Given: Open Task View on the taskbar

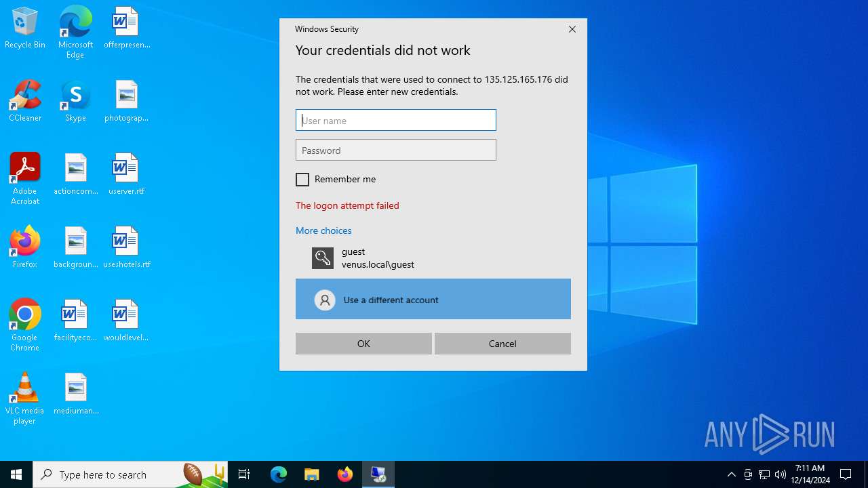Looking at the screenshot, I should click(x=244, y=474).
